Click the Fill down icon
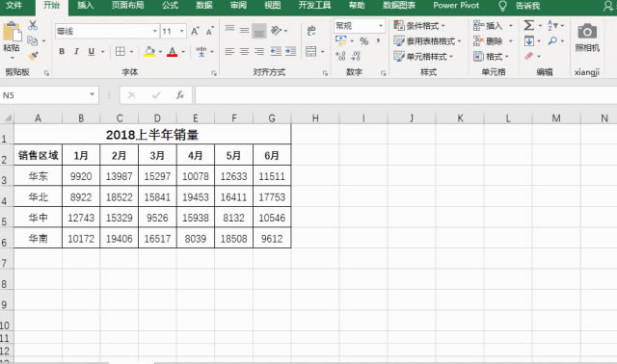This screenshot has height=364, width=617. click(x=529, y=40)
